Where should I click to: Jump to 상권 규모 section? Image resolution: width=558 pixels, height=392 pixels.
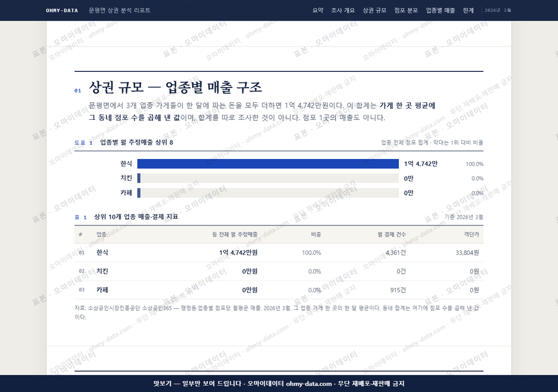(374, 10)
